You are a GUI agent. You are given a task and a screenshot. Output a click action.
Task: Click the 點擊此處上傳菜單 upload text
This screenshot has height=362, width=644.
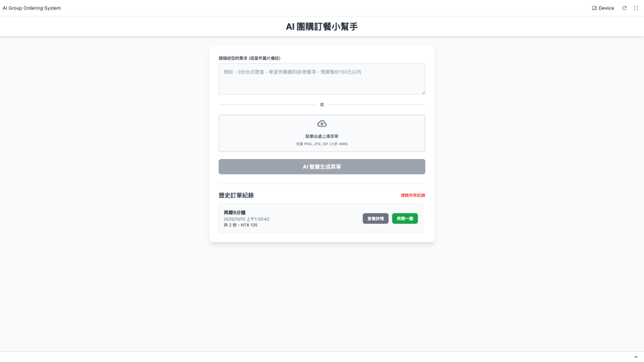(x=321, y=136)
